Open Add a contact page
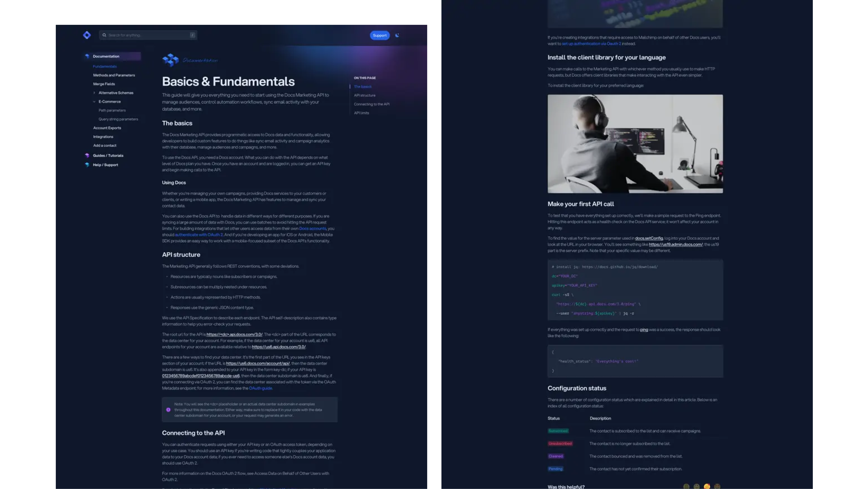868x489 pixels. tap(105, 145)
